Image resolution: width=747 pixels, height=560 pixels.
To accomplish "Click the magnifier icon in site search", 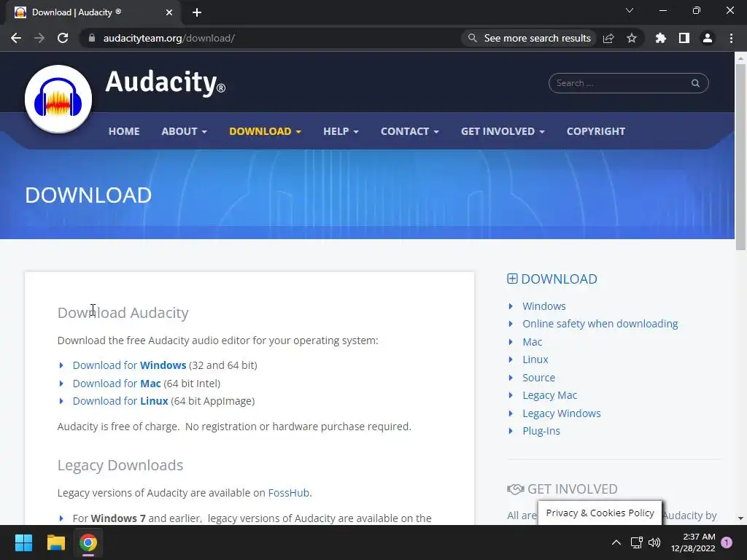I will pos(695,83).
